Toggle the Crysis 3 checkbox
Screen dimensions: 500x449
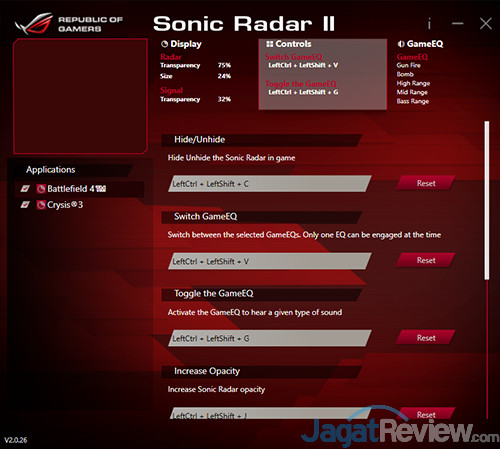point(25,205)
